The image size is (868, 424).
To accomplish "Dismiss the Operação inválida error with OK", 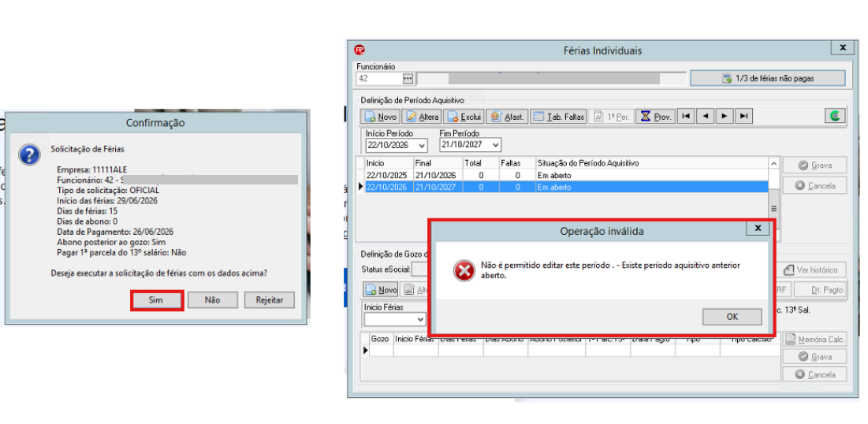I will (x=732, y=317).
